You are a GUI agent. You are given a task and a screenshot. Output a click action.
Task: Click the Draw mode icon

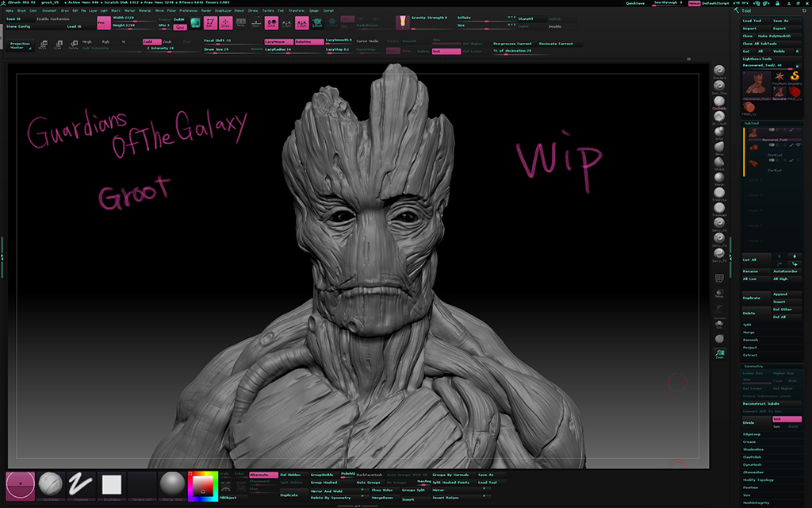(225, 22)
